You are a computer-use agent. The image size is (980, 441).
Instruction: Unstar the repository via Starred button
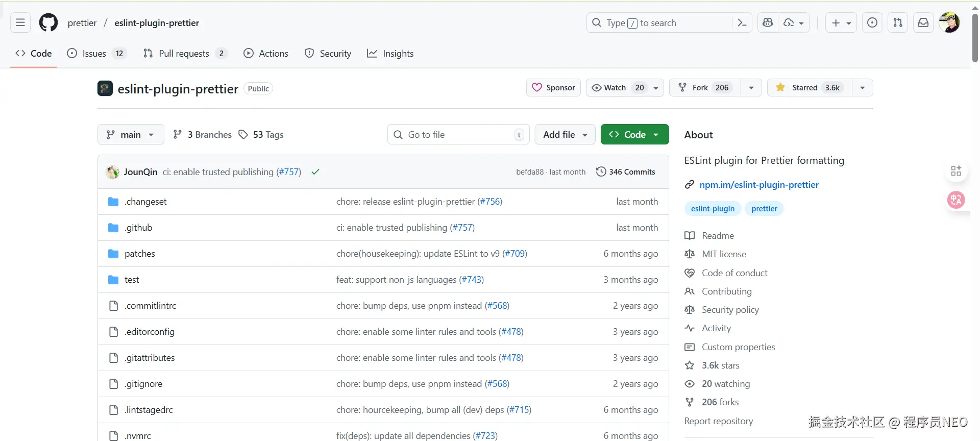pos(810,88)
